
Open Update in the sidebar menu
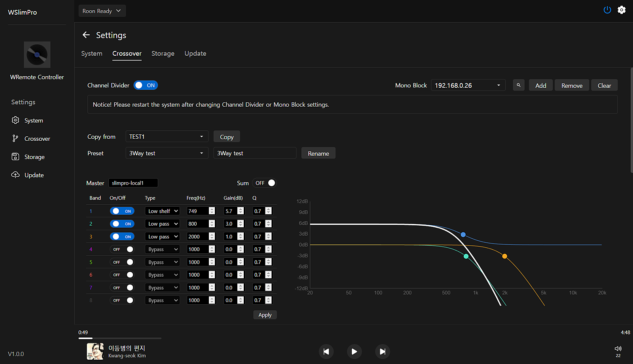click(34, 175)
